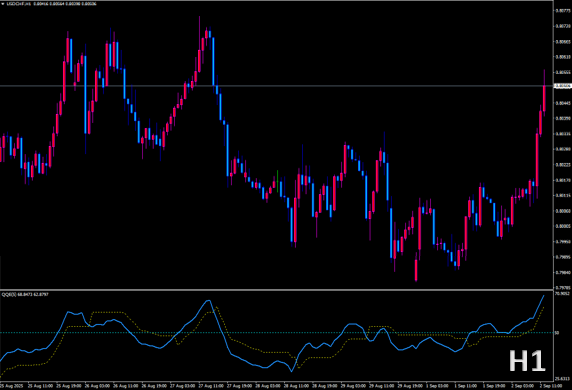
Task: Click the 25 Aug 19:00 time label
Action: tap(69, 386)
